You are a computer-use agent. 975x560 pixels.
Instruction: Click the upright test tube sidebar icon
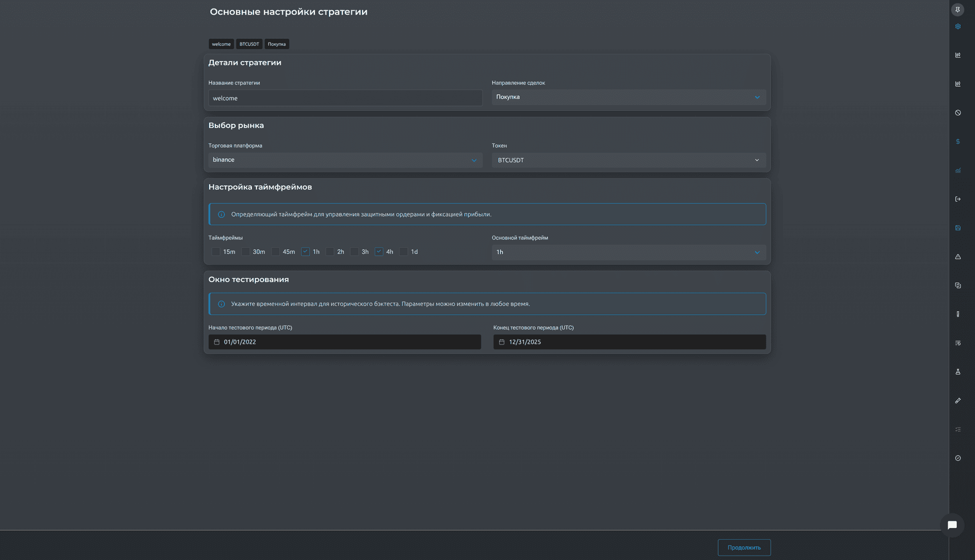(958, 314)
